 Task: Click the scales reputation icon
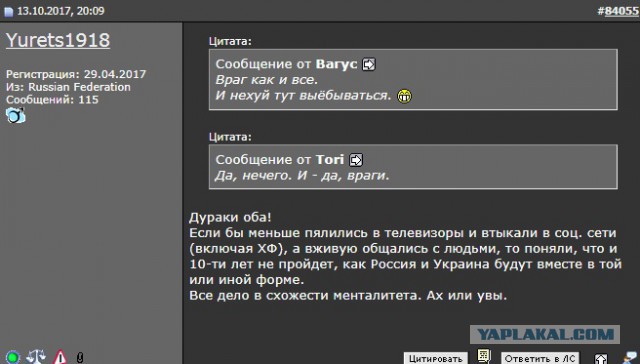[36, 357]
